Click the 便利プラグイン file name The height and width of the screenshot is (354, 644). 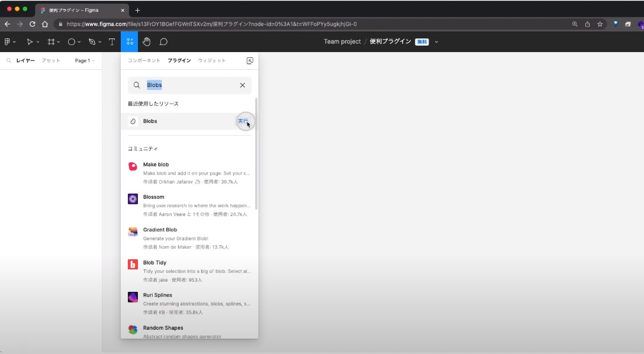coord(390,41)
